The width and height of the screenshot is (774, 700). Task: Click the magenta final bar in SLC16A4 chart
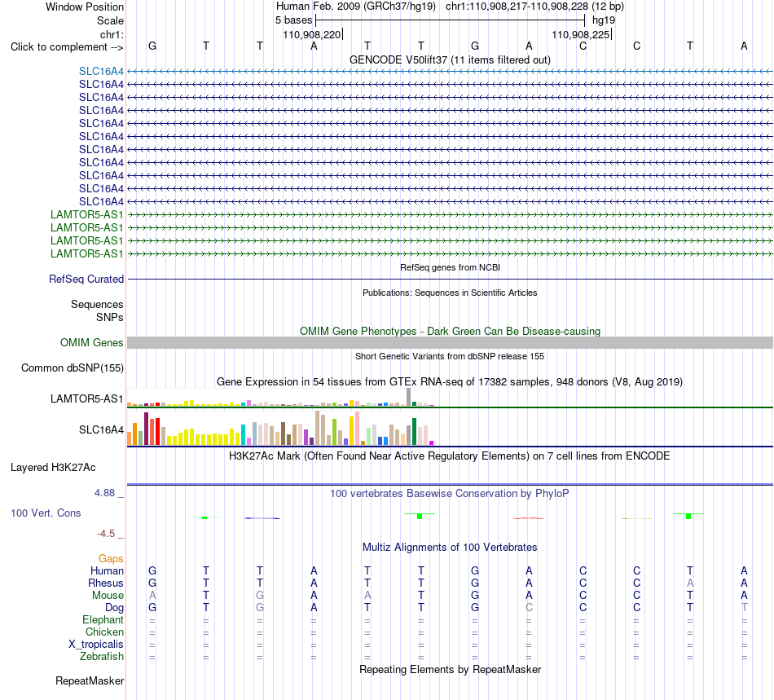pos(432,442)
